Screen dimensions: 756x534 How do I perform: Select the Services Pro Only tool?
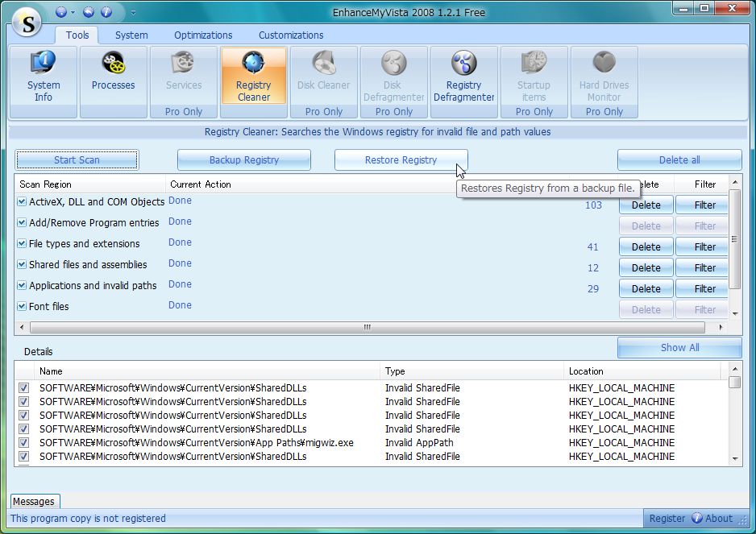tap(184, 82)
